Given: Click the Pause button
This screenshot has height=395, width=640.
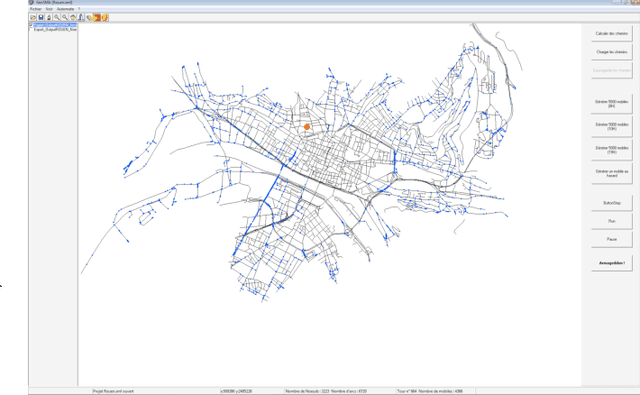Looking at the screenshot, I should pos(611,239).
